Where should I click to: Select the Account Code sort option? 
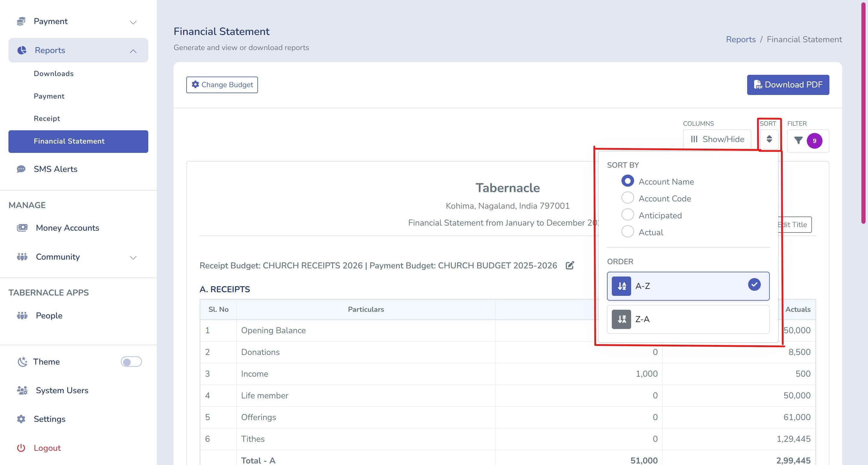pos(627,198)
